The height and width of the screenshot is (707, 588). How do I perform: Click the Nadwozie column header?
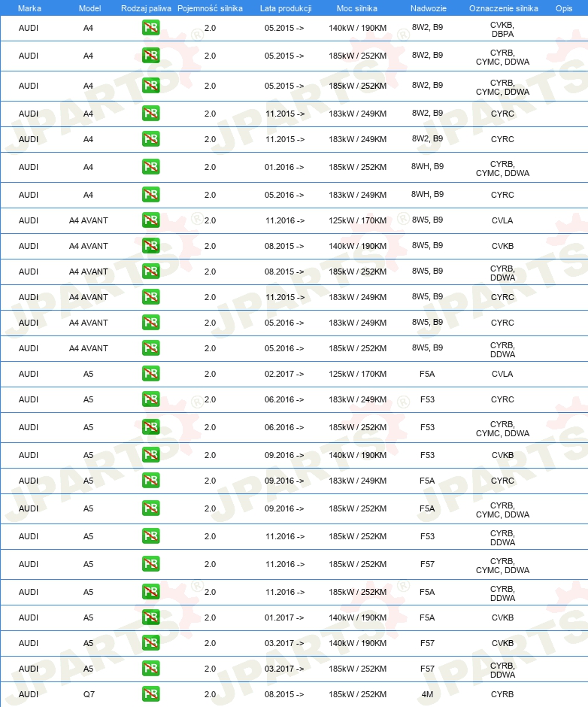coord(429,8)
